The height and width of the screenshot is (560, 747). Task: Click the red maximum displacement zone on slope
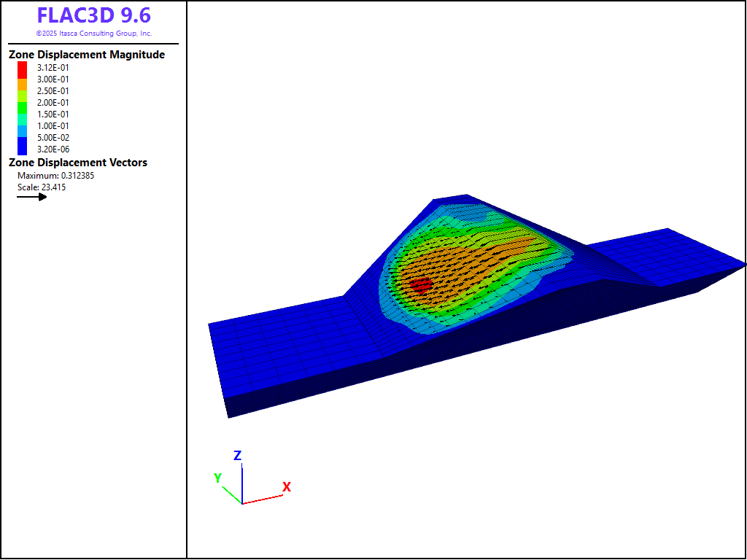420,284
